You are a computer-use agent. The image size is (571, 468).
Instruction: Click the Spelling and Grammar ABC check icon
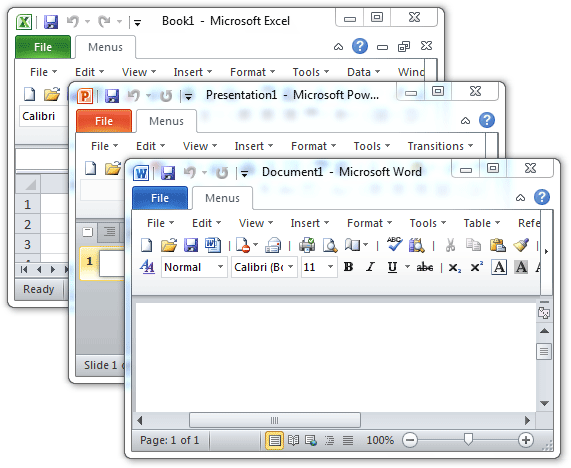point(394,244)
